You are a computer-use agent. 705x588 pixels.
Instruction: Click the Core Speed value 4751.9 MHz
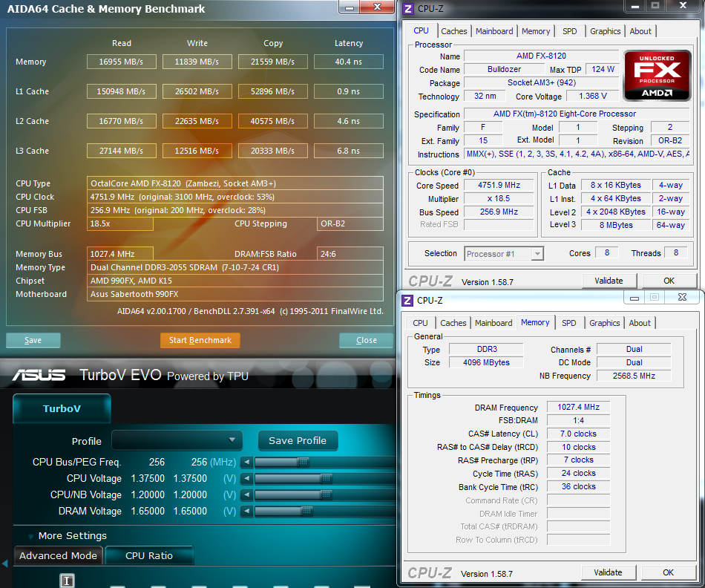coord(499,186)
